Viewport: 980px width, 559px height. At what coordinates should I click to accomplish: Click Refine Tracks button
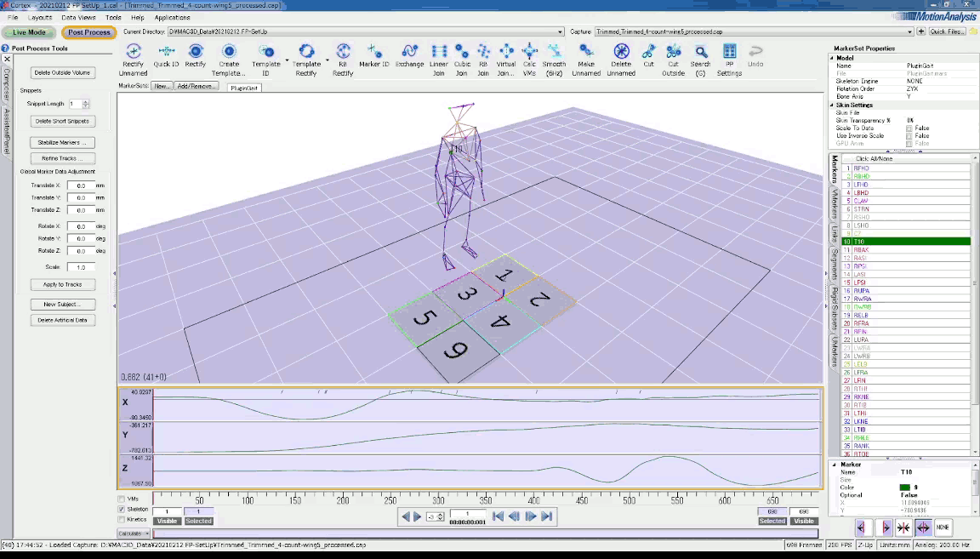pyautogui.click(x=62, y=158)
